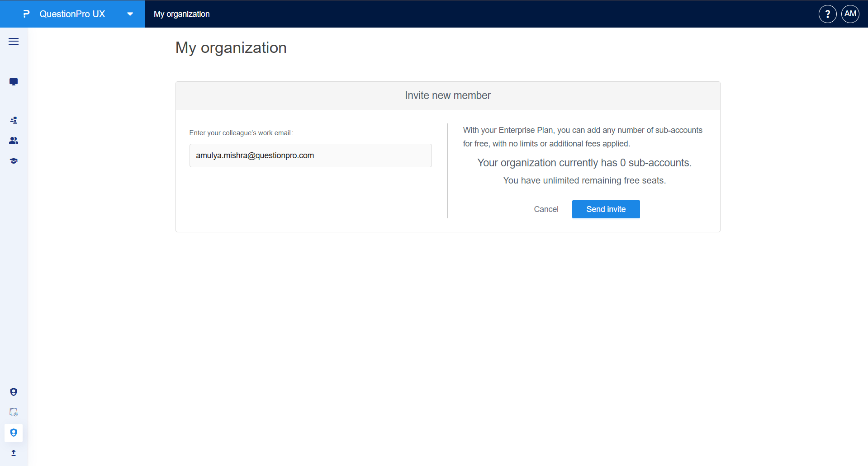
Task: Open the participant research icon in sidebar
Action: (13, 120)
